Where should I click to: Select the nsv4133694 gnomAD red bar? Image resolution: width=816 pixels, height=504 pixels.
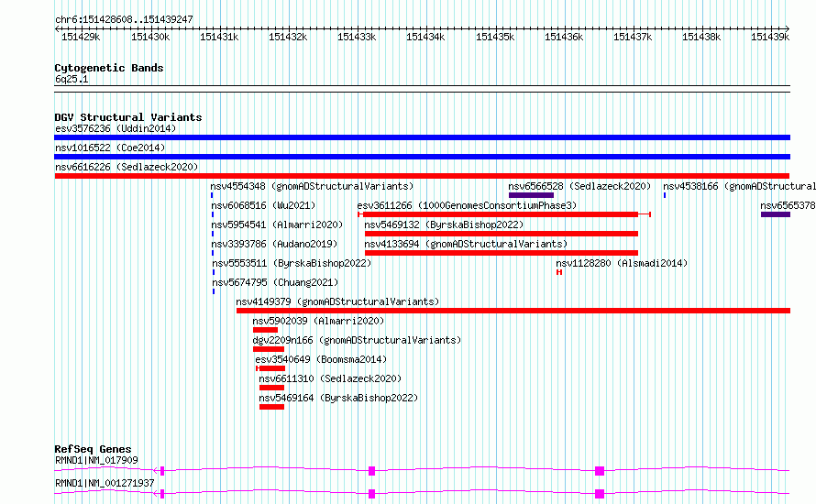[x=502, y=253]
